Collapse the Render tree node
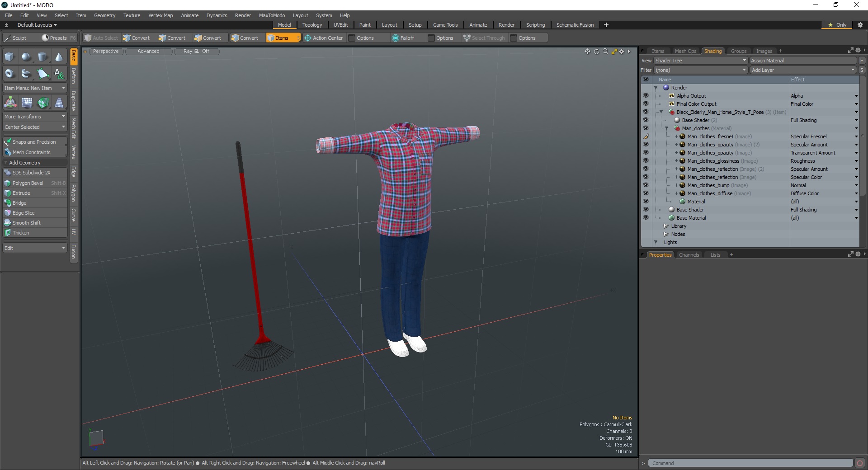Screen dimensions: 868x470 (x=656, y=88)
